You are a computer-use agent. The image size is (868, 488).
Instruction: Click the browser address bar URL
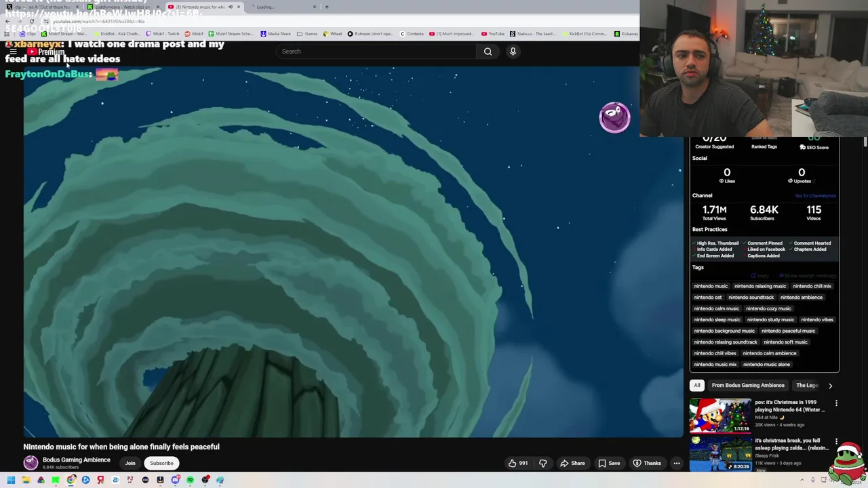coord(99,22)
